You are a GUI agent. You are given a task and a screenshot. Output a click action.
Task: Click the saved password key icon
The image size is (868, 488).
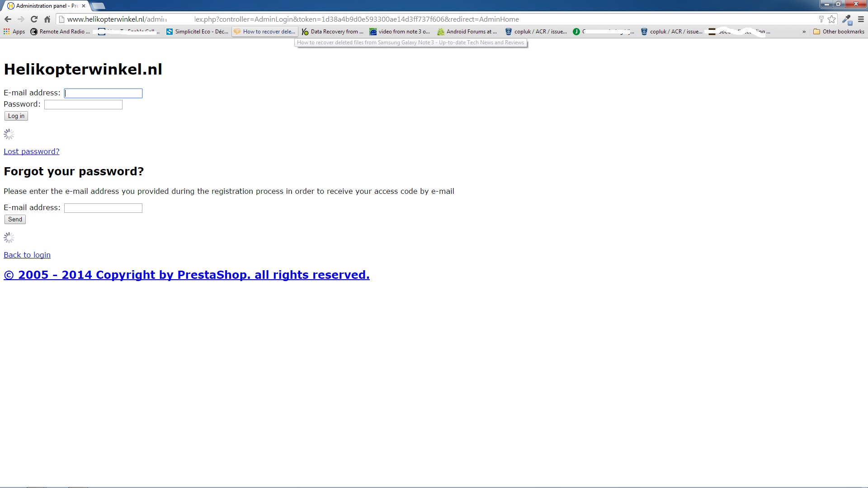pyautogui.click(x=821, y=19)
